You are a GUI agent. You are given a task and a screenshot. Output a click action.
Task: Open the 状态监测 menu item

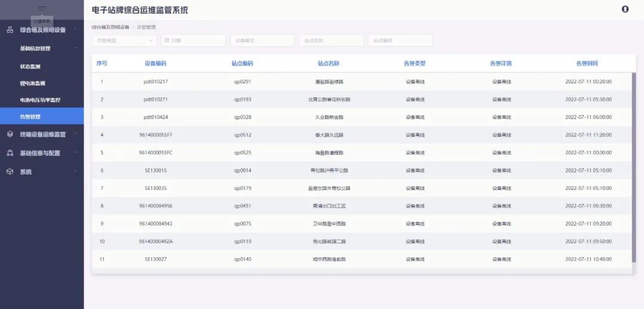click(30, 67)
